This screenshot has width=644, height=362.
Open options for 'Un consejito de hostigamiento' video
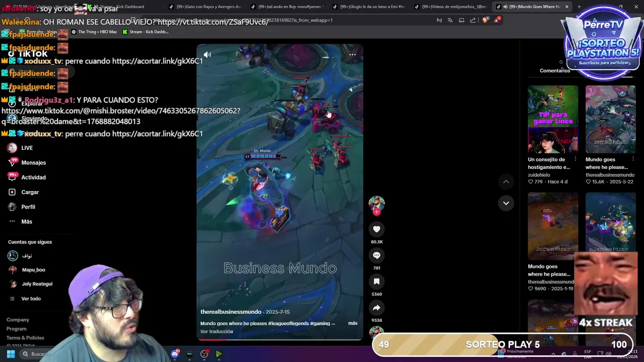click(x=576, y=159)
